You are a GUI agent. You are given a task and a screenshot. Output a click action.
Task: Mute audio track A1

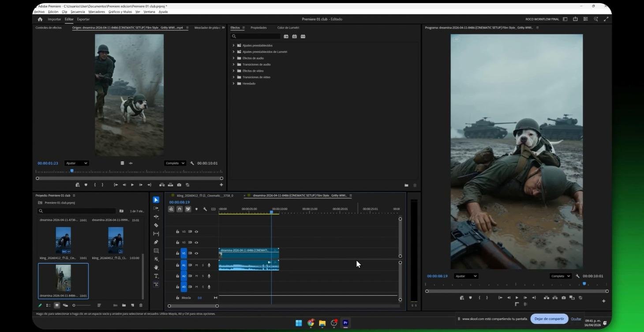pos(196,265)
